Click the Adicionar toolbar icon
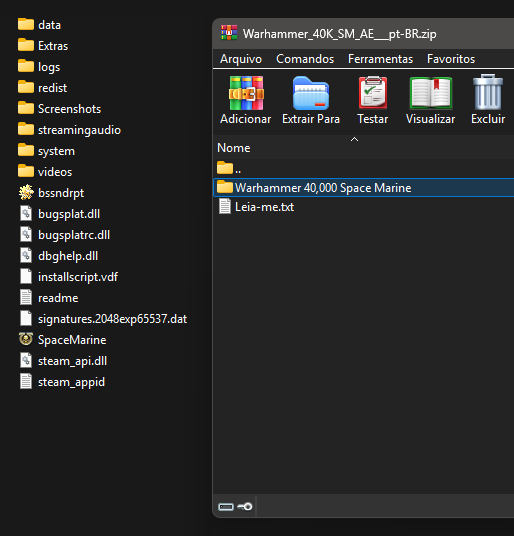The width and height of the screenshot is (514, 536). pos(246,93)
